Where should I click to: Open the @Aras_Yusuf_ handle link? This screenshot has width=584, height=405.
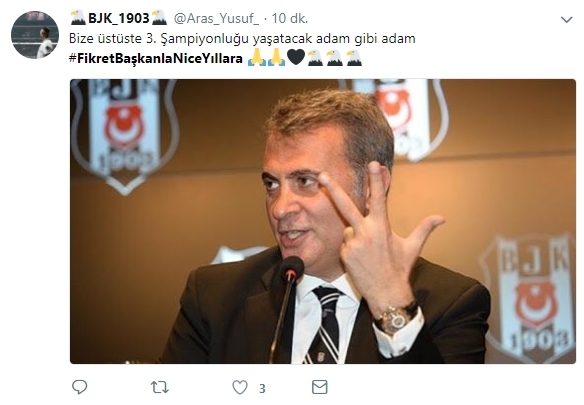[216, 18]
